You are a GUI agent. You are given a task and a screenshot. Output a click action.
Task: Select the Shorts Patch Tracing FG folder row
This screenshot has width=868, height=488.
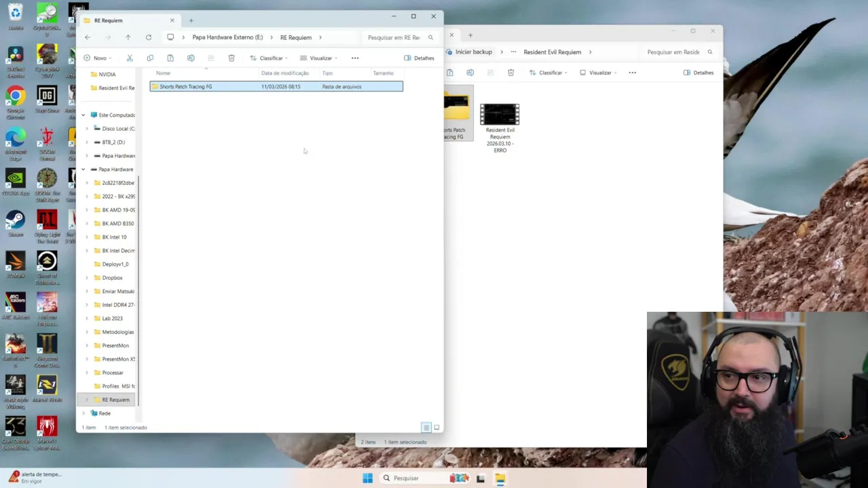[x=276, y=87]
